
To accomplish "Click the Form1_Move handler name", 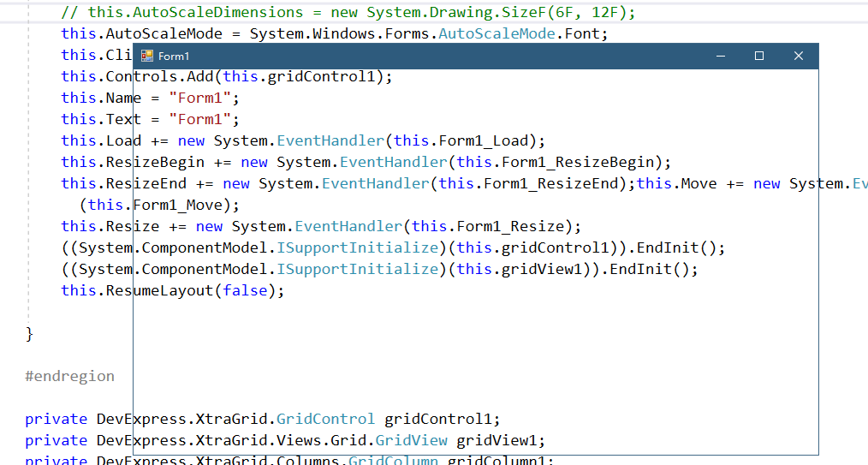I will point(178,205).
